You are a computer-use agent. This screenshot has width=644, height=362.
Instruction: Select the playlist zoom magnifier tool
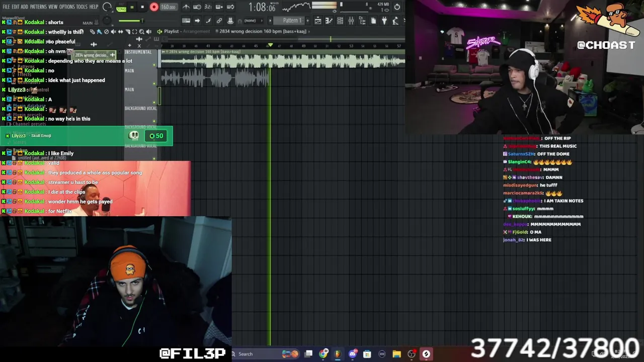tap(141, 32)
